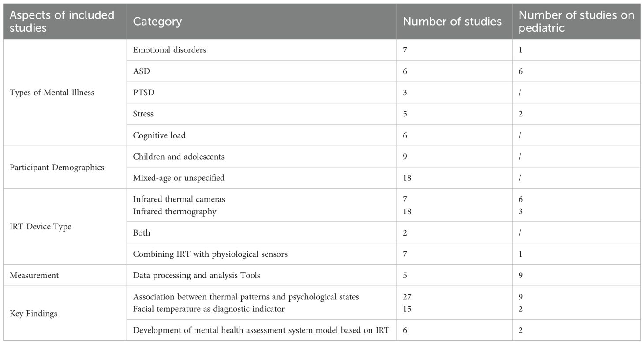The width and height of the screenshot is (644, 344).
Task: Select the "Mixed-age or unspecified" cell
Action: (x=179, y=178)
